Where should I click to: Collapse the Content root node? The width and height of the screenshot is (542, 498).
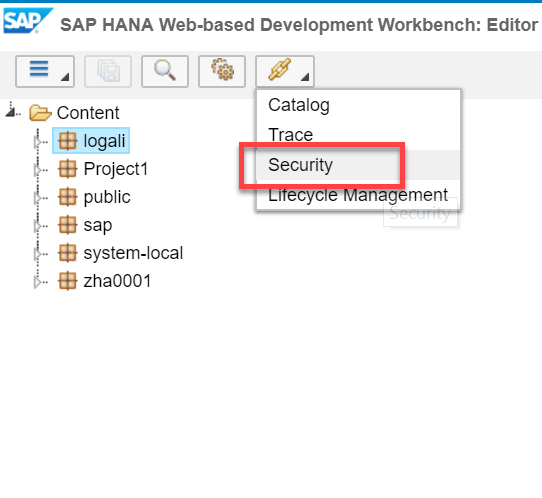[10, 112]
